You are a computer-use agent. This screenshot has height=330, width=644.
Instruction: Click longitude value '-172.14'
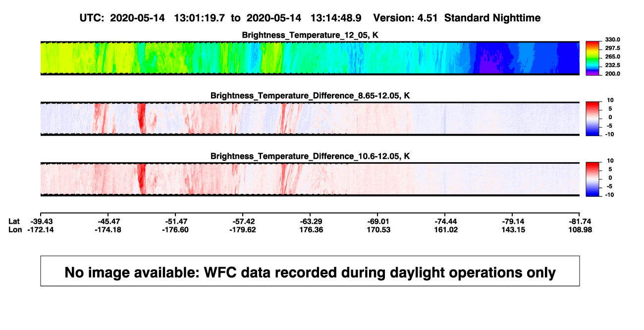(41, 230)
